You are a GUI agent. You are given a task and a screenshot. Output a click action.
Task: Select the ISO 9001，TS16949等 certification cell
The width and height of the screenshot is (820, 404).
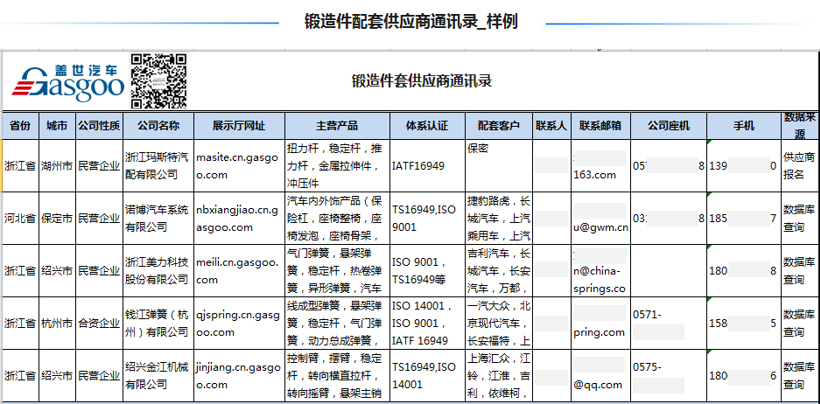427,271
